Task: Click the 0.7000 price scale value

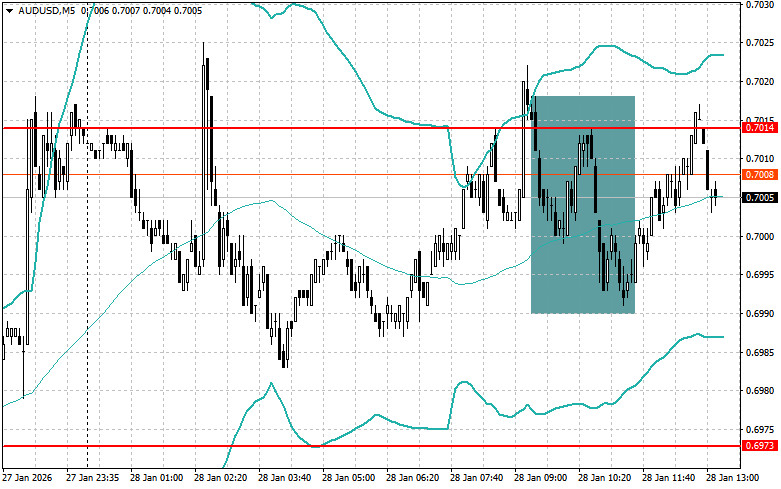Action: pyautogui.click(x=760, y=237)
